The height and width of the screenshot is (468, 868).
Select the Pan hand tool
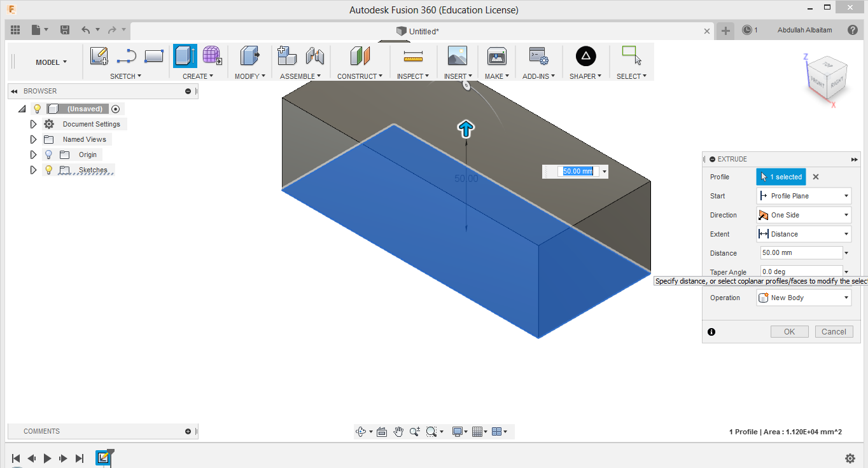click(x=398, y=432)
